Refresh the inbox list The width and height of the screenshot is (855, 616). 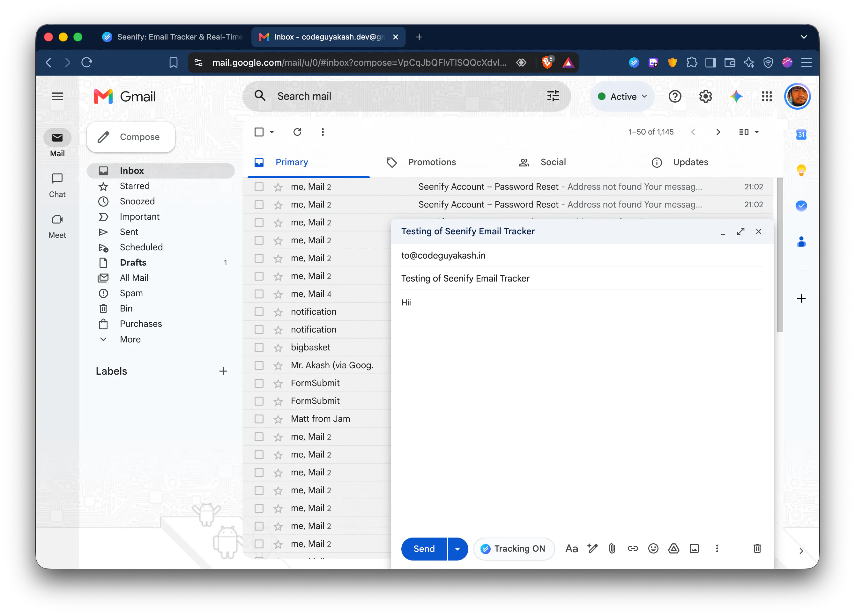click(x=297, y=132)
